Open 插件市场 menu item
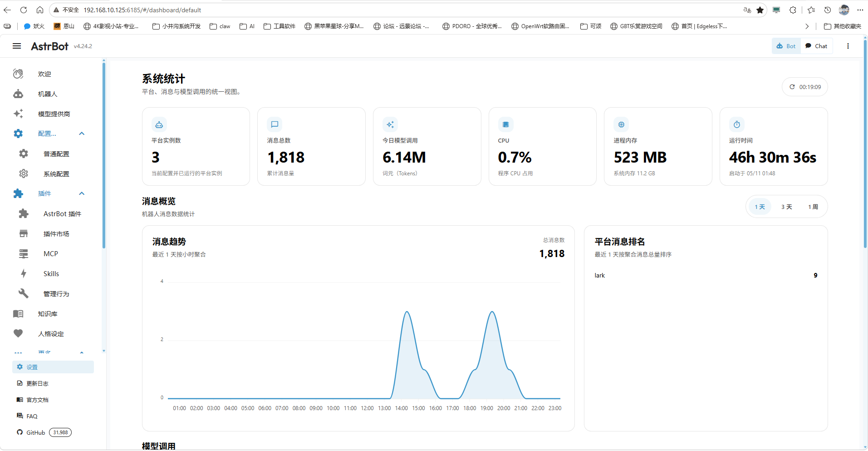The width and height of the screenshot is (868, 451). [x=53, y=234]
